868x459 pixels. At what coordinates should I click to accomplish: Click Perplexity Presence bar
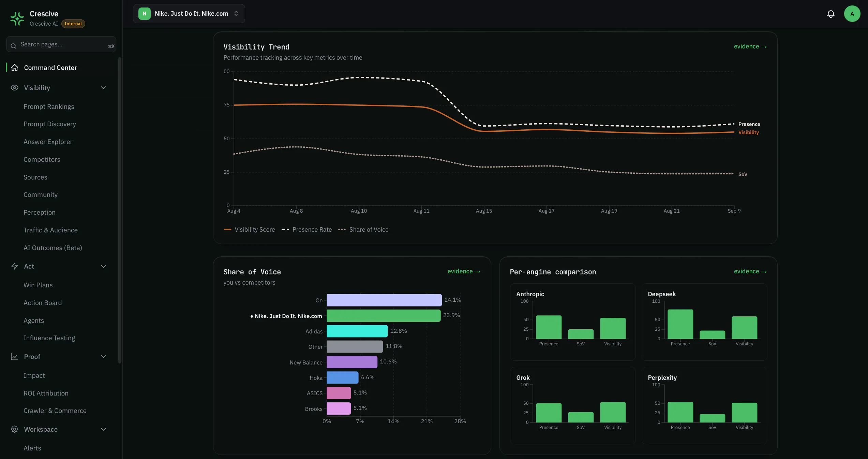click(680, 412)
